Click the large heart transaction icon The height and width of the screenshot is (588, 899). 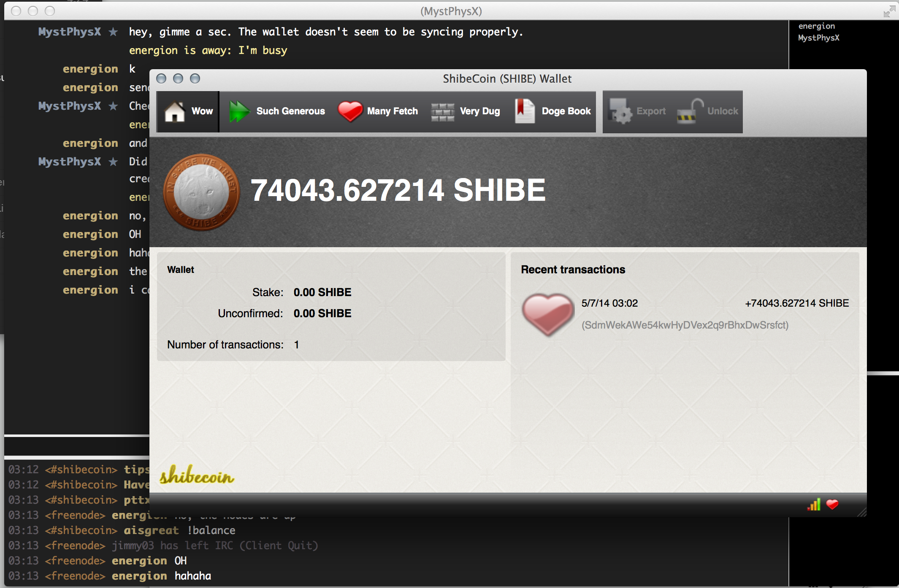pos(548,315)
